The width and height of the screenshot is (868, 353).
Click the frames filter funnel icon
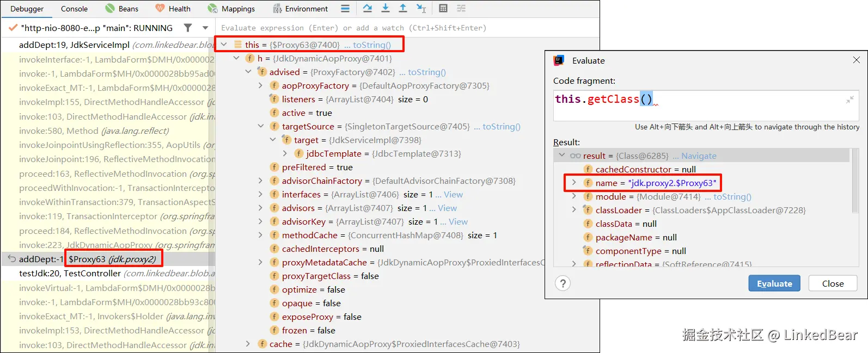point(188,28)
